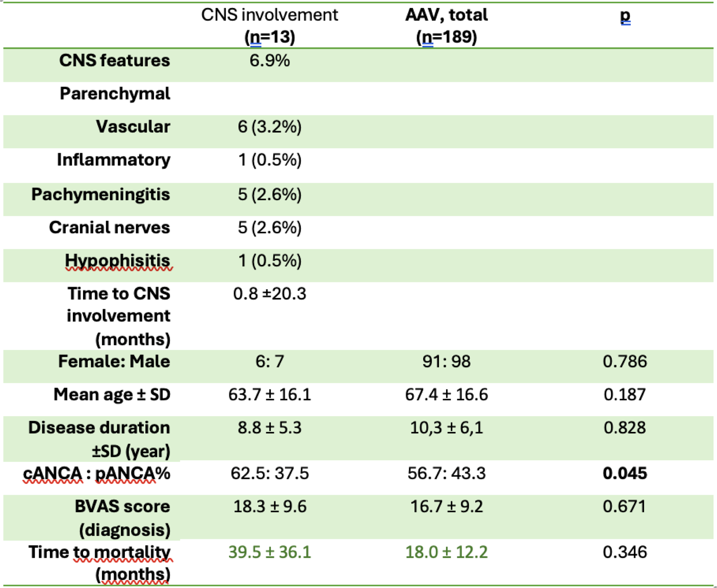This screenshot has width=717, height=588.
Task: Select the 'Cranial nerves' row label
Action: [109, 227]
